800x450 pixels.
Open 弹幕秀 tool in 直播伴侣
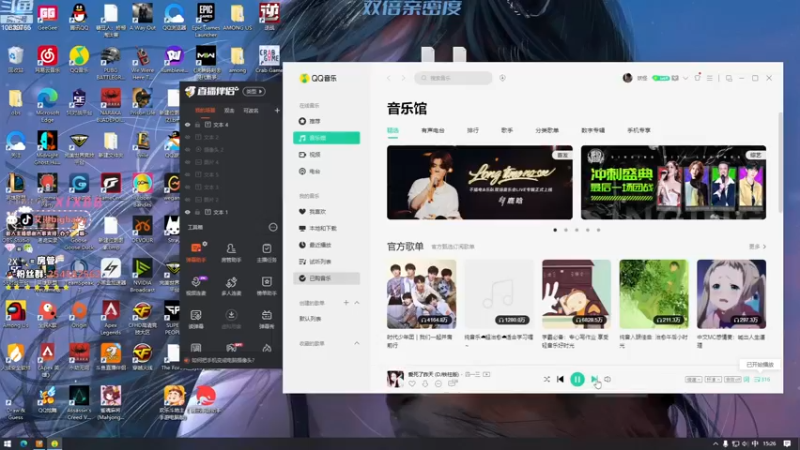click(267, 319)
